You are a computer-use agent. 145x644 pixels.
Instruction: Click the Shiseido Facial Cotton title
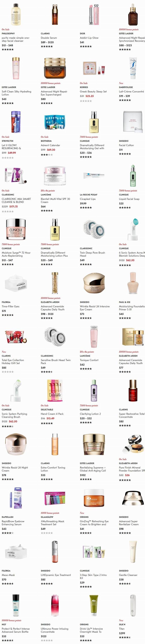click(126, 145)
